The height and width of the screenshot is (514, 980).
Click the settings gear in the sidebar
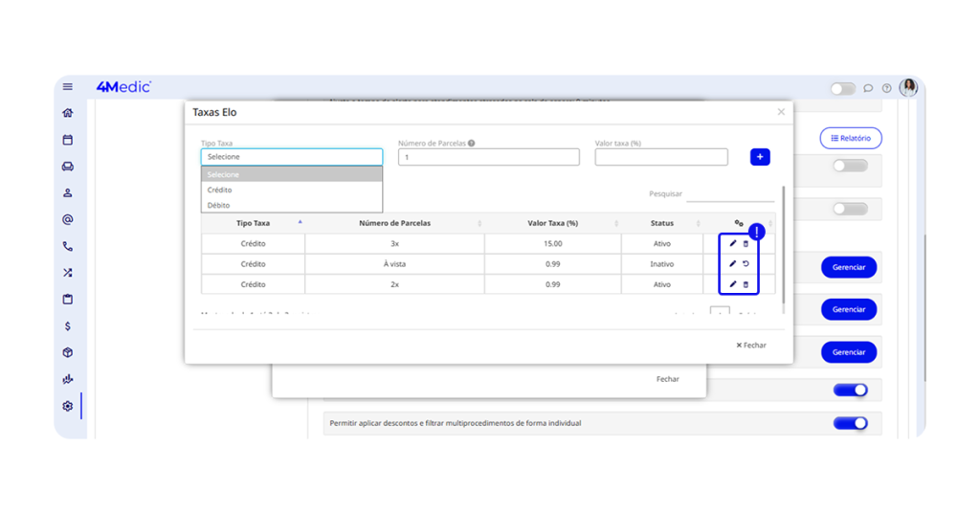[68, 406]
